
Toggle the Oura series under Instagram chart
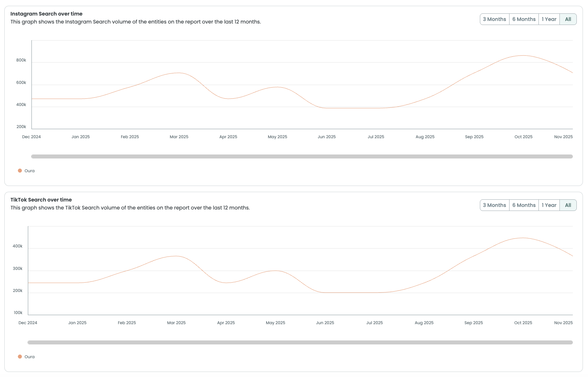pos(26,170)
